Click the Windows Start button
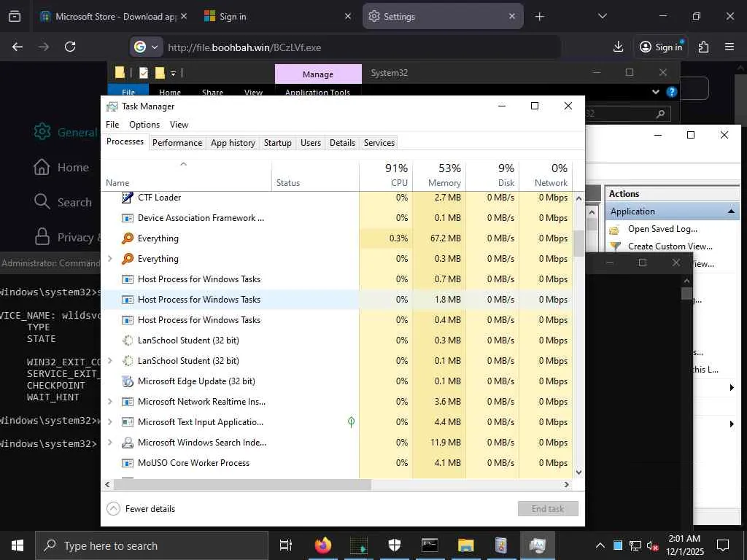 (18, 545)
